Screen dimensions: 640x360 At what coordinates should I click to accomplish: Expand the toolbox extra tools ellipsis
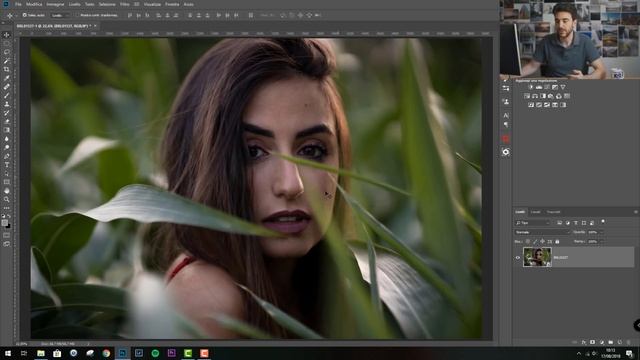[7, 208]
